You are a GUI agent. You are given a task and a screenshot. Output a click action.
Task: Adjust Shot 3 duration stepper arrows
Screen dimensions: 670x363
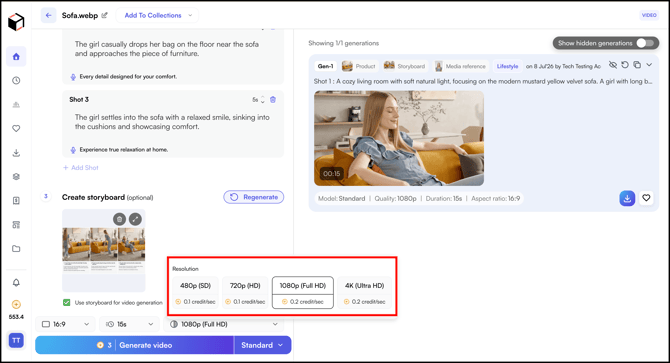[x=262, y=100]
